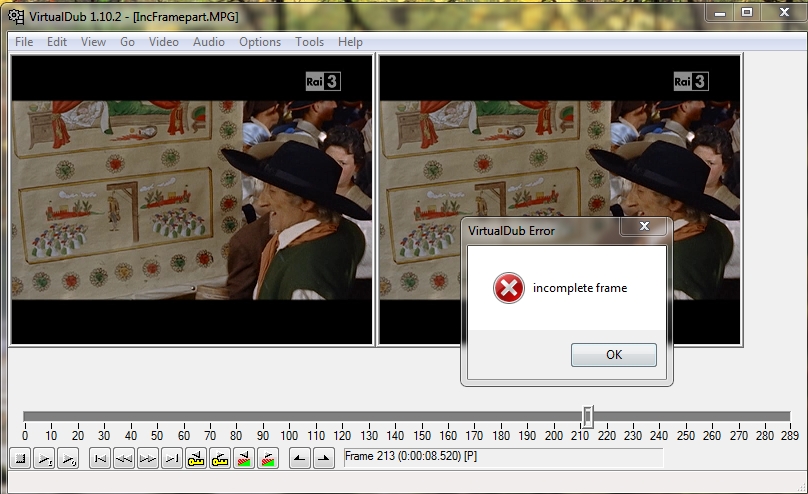This screenshot has height=494, width=808.
Task: Close the VirtualDub main window
Action: tap(784, 12)
